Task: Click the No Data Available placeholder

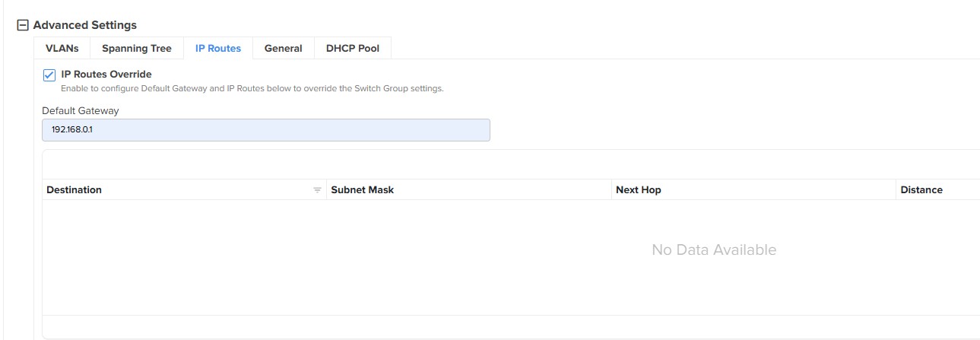Action: pos(714,249)
